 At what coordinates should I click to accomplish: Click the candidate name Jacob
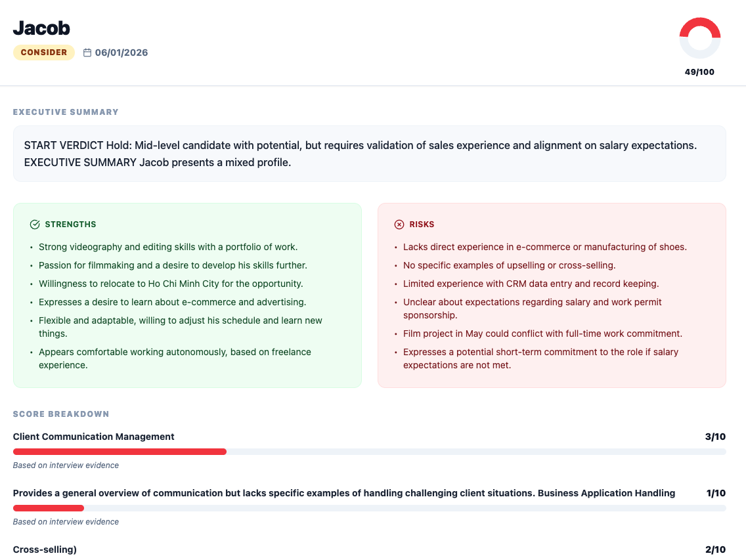(x=41, y=28)
